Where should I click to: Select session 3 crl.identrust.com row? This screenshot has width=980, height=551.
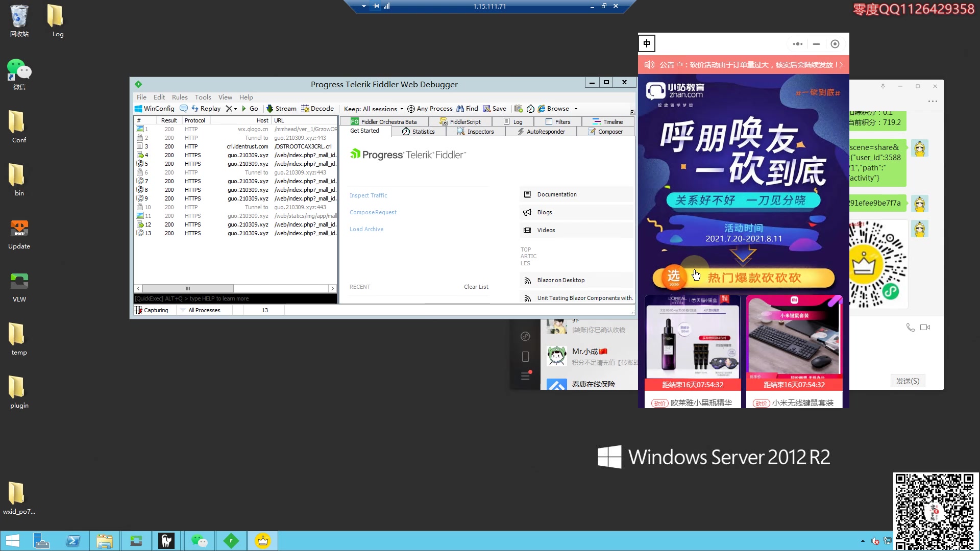pyautogui.click(x=235, y=146)
